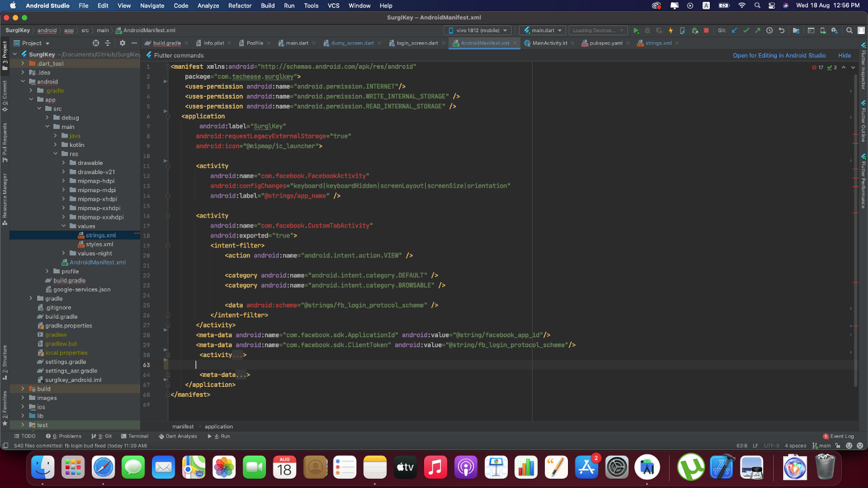This screenshot has width=868, height=488.
Task: Open macOS Spotlight search in menu bar
Action: [757, 6]
